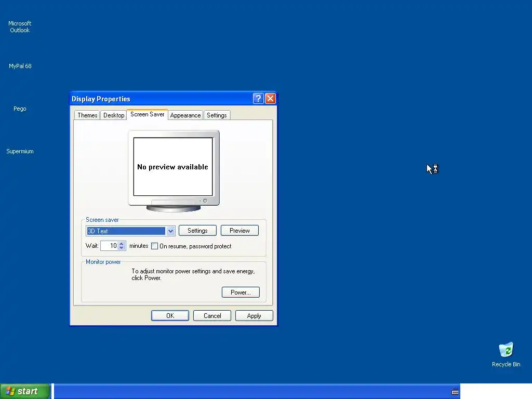
Task: Open the Recycle Bin desktop icon
Action: click(506, 354)
